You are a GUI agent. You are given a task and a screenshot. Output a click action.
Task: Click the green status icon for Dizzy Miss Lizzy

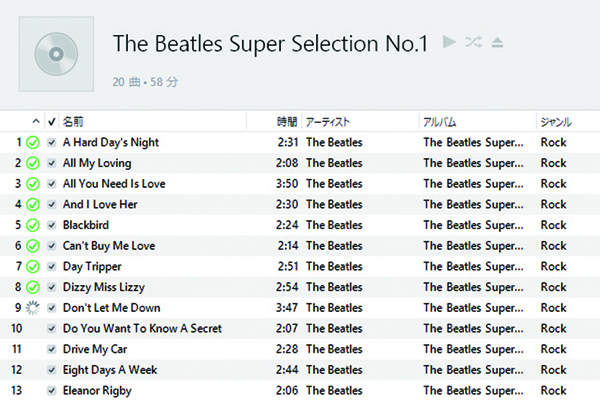tap(32, 287)
